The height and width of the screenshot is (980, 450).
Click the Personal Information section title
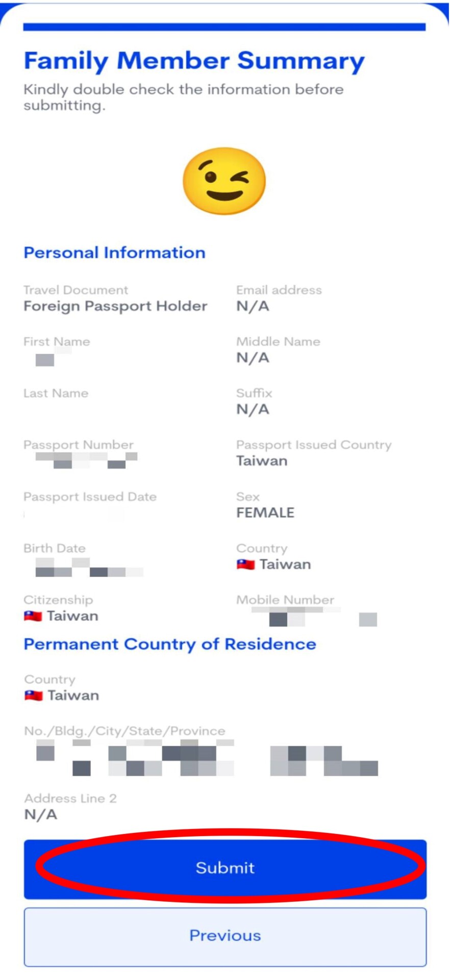coord(115,253)
